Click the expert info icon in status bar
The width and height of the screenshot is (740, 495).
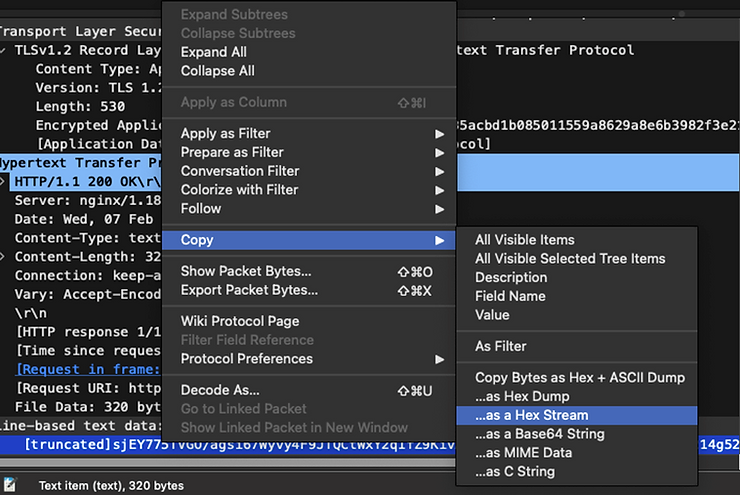(9, 485)
